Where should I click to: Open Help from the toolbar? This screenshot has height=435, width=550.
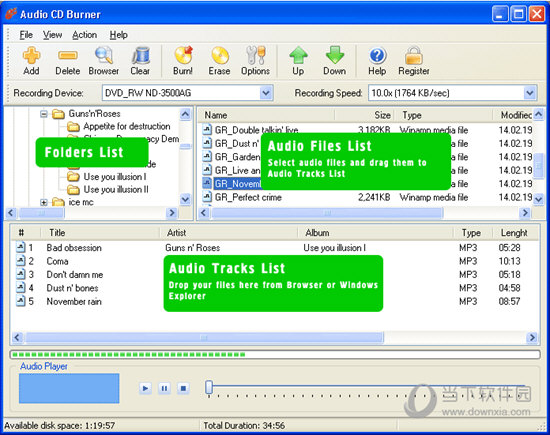pos(377,55)
